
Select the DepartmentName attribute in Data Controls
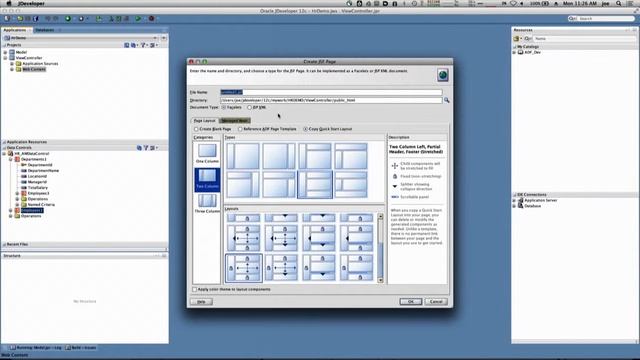(43, 171)
